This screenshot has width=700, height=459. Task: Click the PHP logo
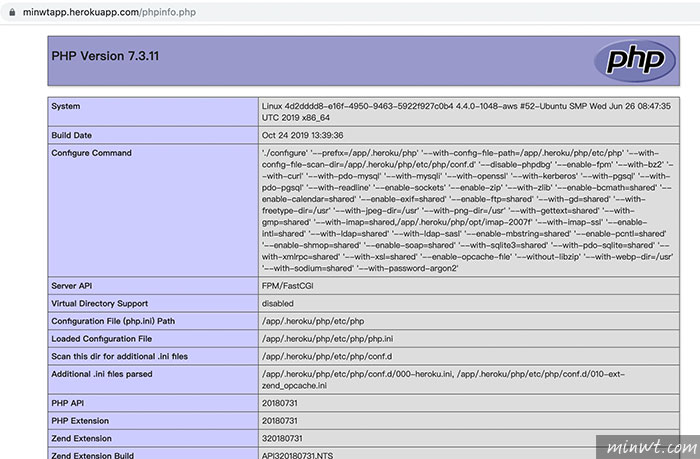point(635,61)
